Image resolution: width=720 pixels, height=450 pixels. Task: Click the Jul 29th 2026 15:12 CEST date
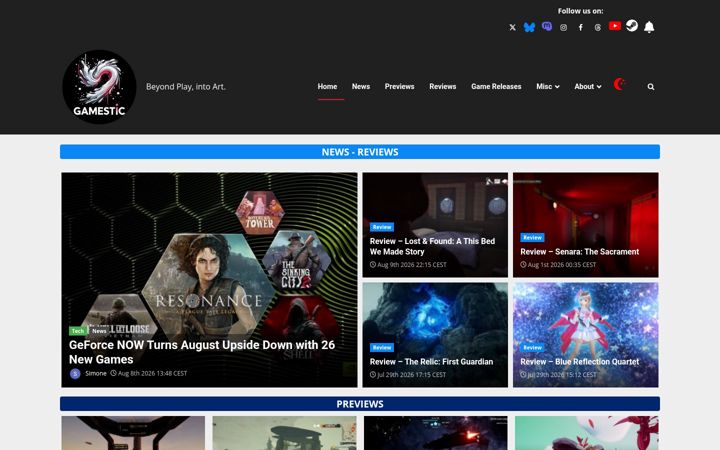tap(558, 375)
